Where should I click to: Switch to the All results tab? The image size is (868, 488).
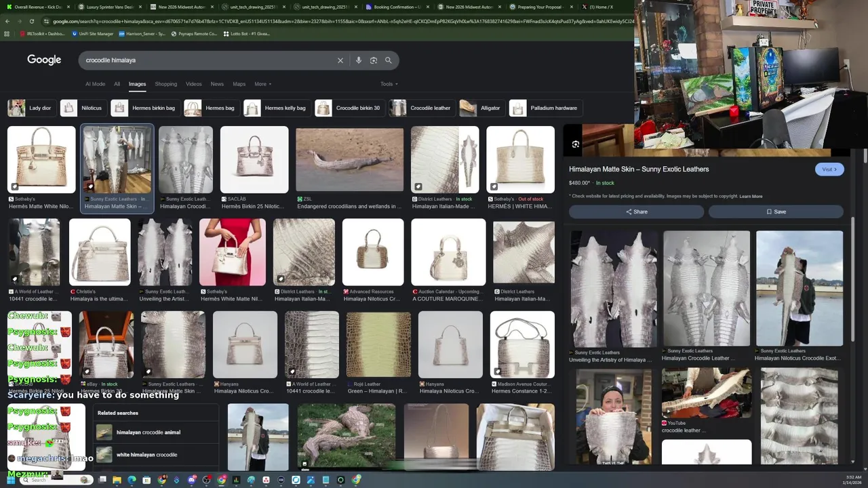pos(117,84)
